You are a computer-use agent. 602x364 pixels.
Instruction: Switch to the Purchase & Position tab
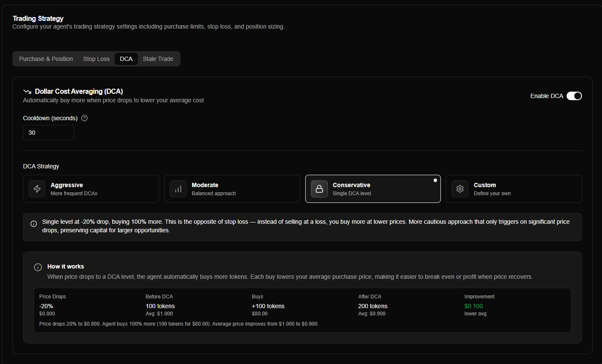(46, 59)
